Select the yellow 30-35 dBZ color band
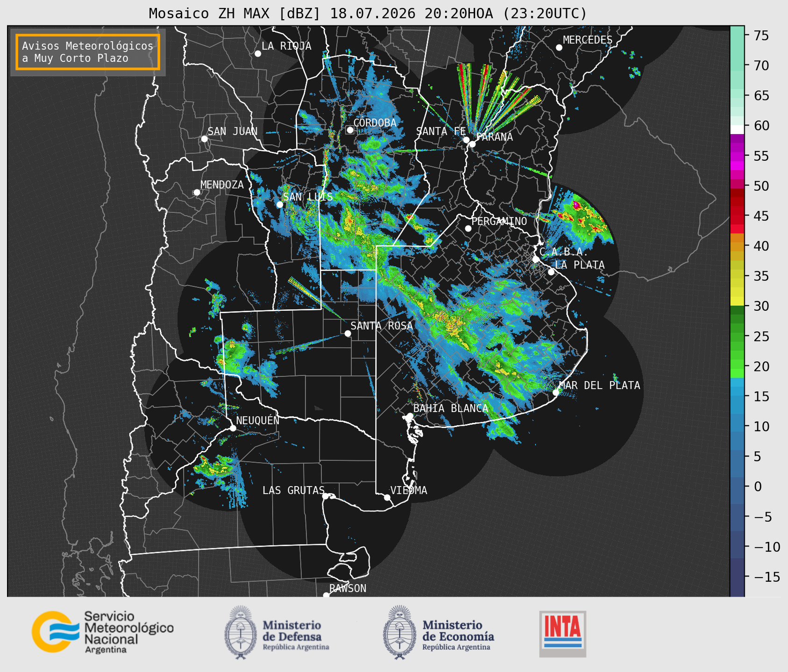The width and height of the screenshot is (788, 672). [x=737, y=291]
